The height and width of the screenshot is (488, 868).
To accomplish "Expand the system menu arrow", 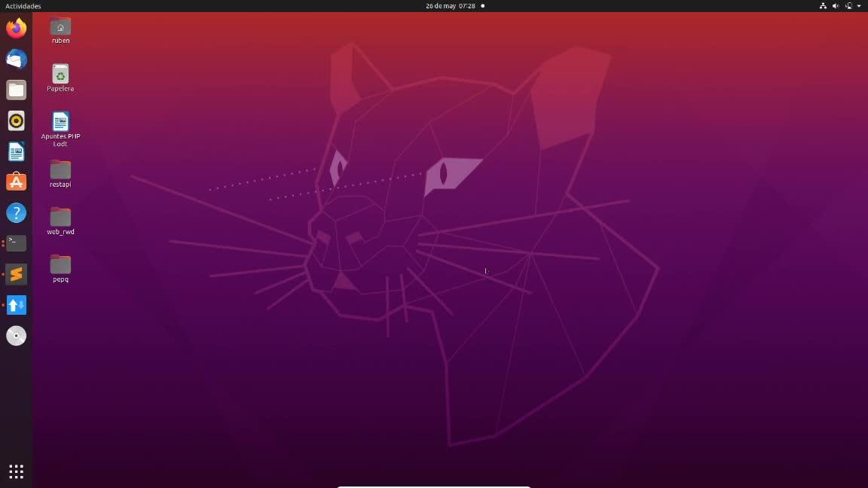I will click(x=859, y=6).
